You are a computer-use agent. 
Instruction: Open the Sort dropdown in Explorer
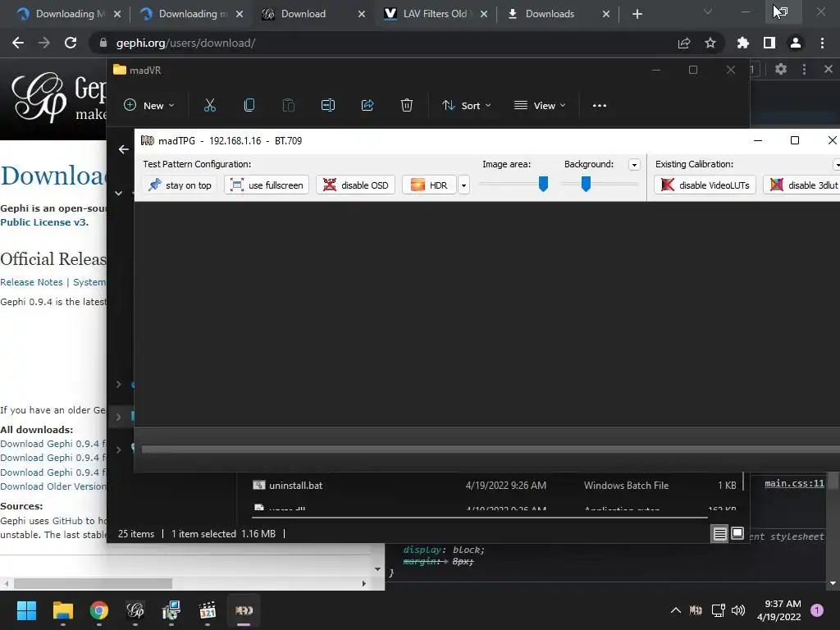tap(466, 106)
